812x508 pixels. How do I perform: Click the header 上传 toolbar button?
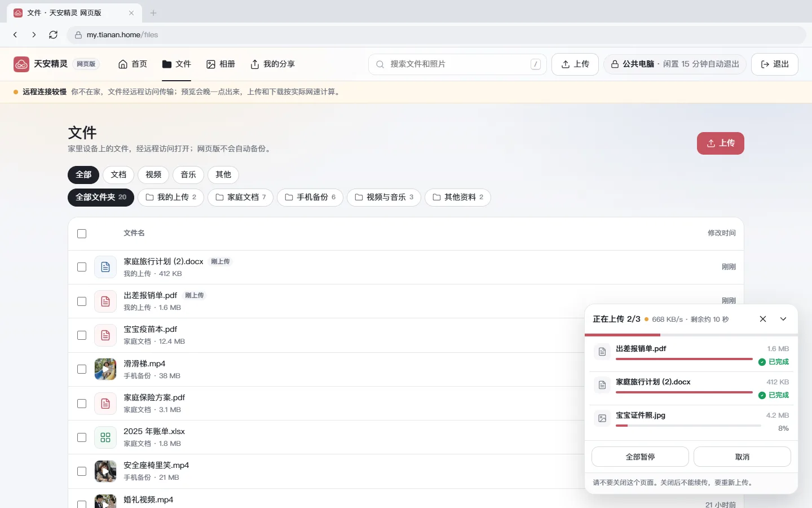(x=575, y=64)
